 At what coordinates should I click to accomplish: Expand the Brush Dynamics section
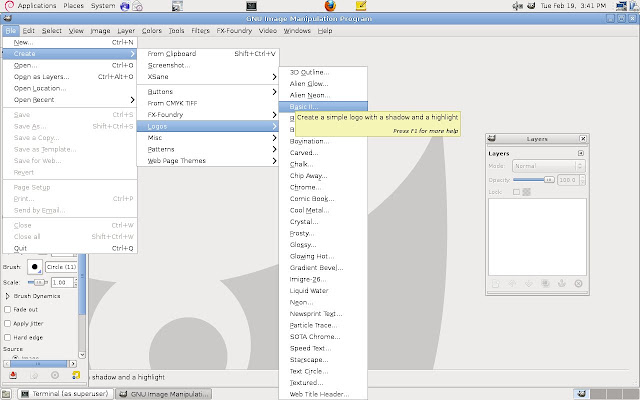(7, 296)
